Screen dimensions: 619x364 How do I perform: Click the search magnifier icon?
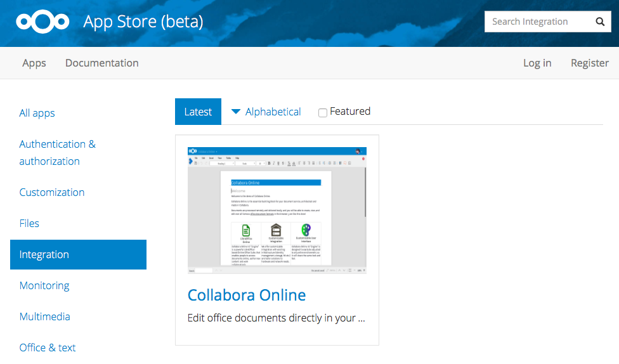600,22
